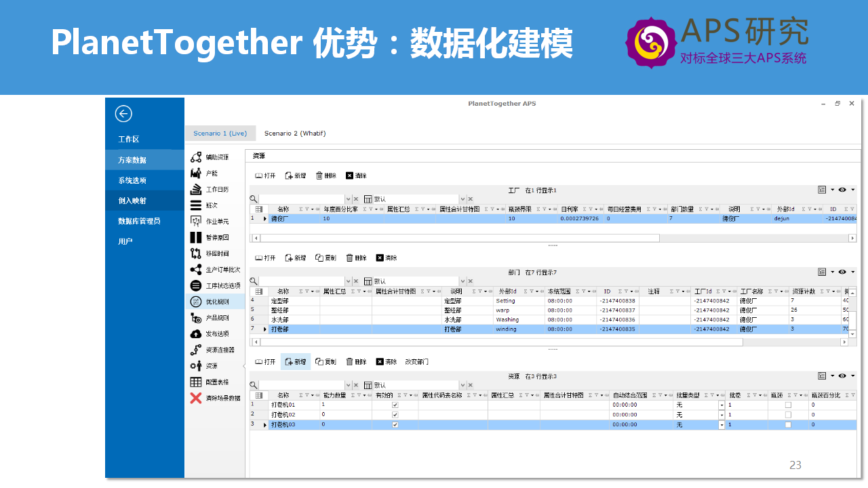The image size is (868, 488).
Task: Open the 工序状态选项 sidebar item
Action: point(216,285)
